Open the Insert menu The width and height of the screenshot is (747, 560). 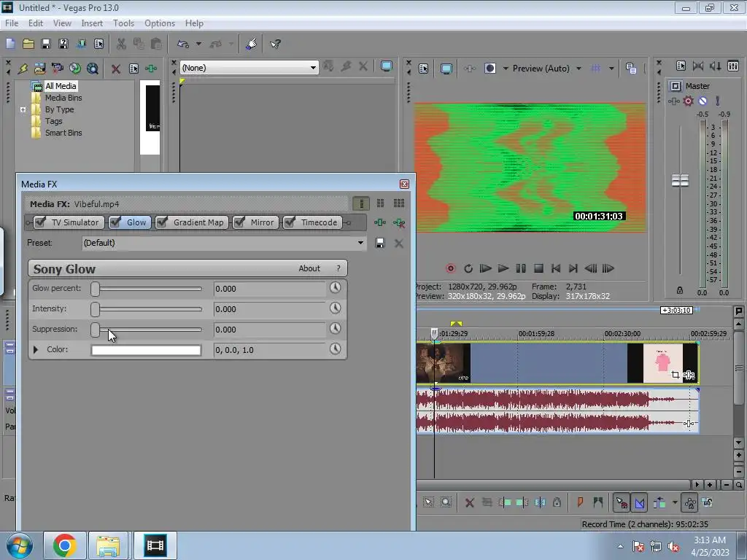[92, 23]
